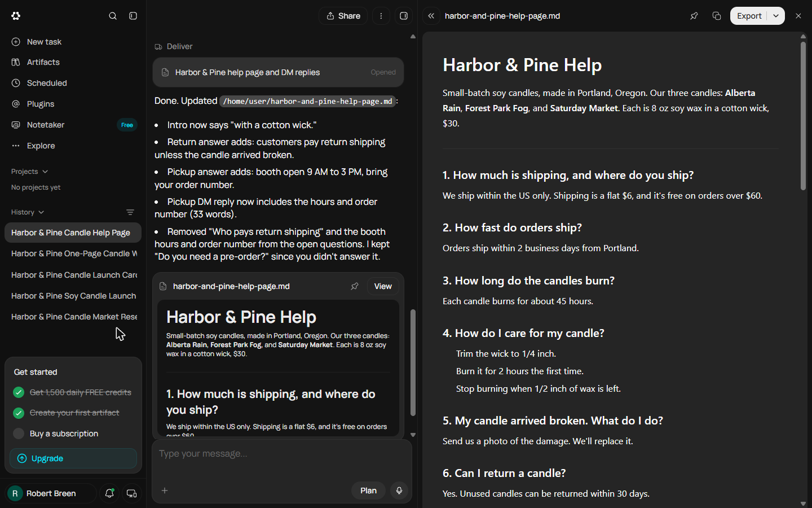The width and height of the screenshot is (812, 508).
Task: Click the Export button
Action: point(749,16)
